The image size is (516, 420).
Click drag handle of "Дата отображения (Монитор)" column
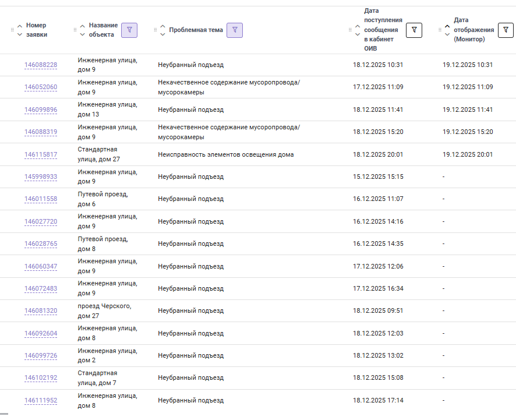pos(440,30)
